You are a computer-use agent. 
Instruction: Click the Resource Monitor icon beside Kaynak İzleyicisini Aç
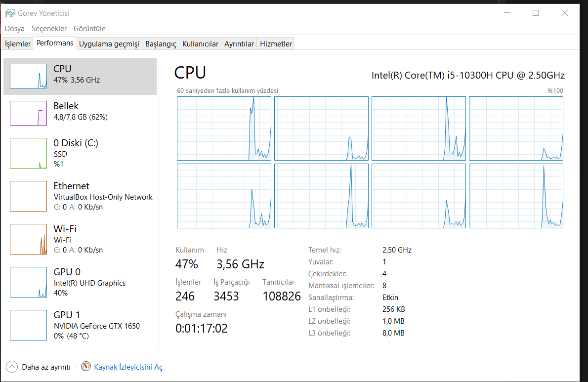click(86, 366)
